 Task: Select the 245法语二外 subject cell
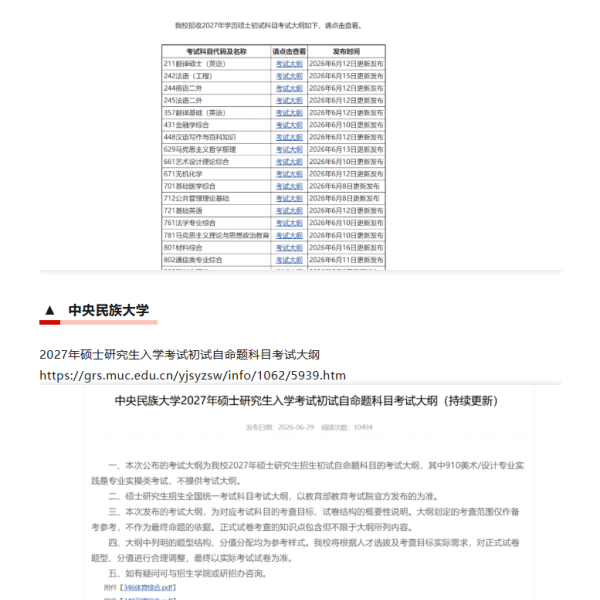tap(216, 101)
